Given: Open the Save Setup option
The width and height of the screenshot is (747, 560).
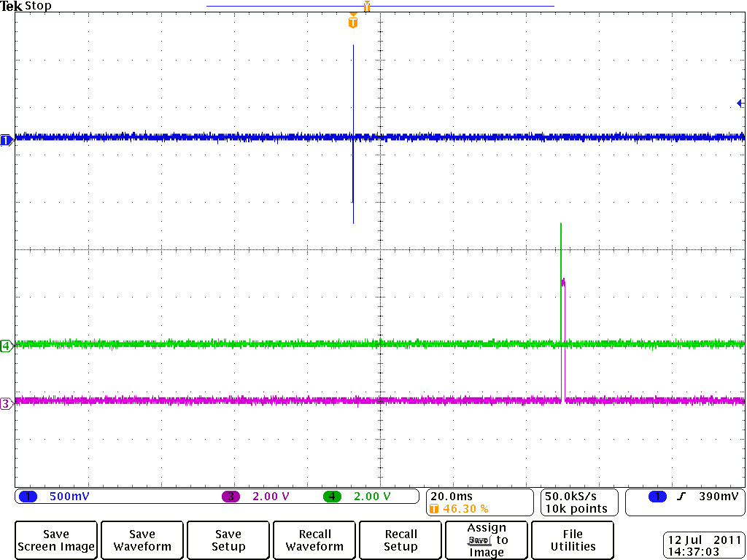Looking at the screenshot, I should (228, 540).
